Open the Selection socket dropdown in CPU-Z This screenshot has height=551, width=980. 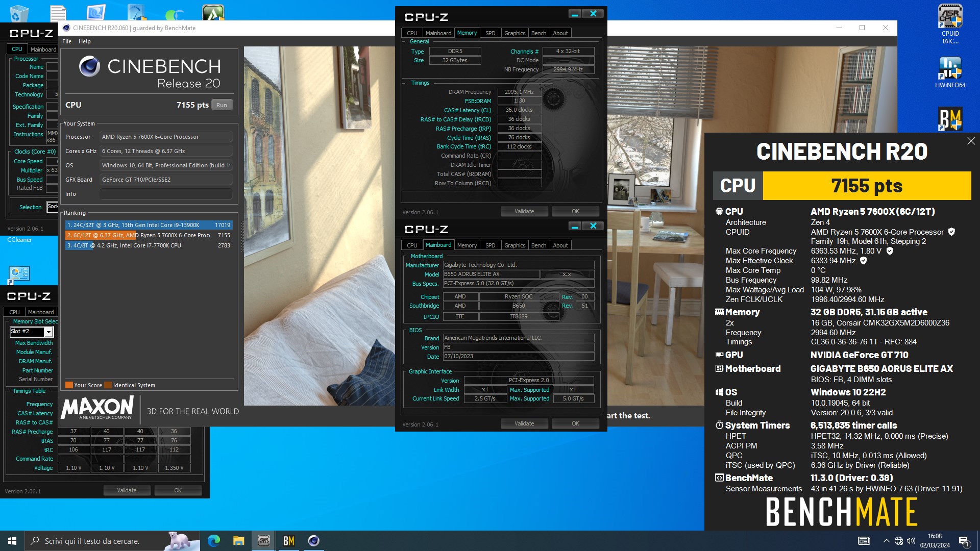(53, 207)
